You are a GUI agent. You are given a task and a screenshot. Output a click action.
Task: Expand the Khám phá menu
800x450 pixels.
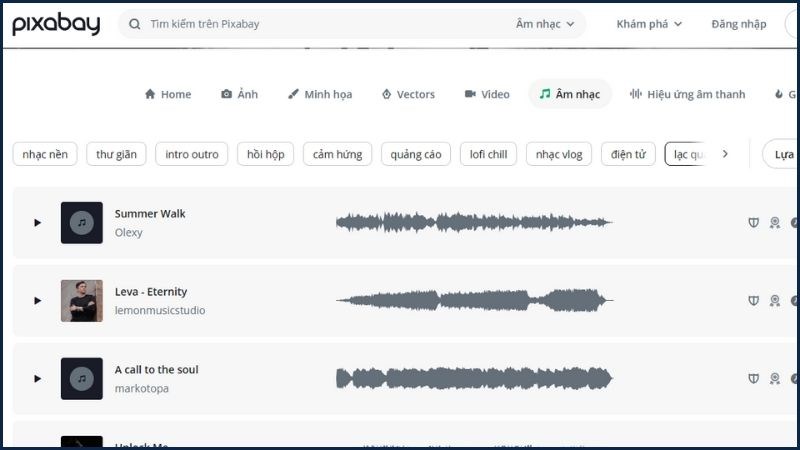click(x=649, y=24)
